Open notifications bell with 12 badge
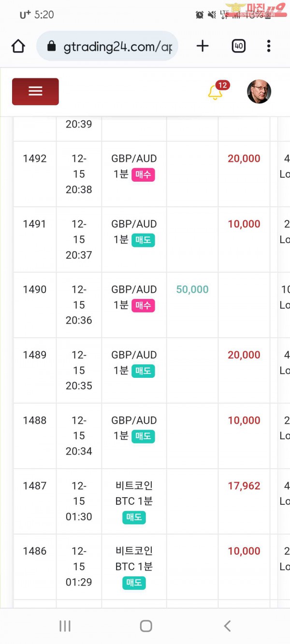This screenshot has width=290, height=644. 216,91
